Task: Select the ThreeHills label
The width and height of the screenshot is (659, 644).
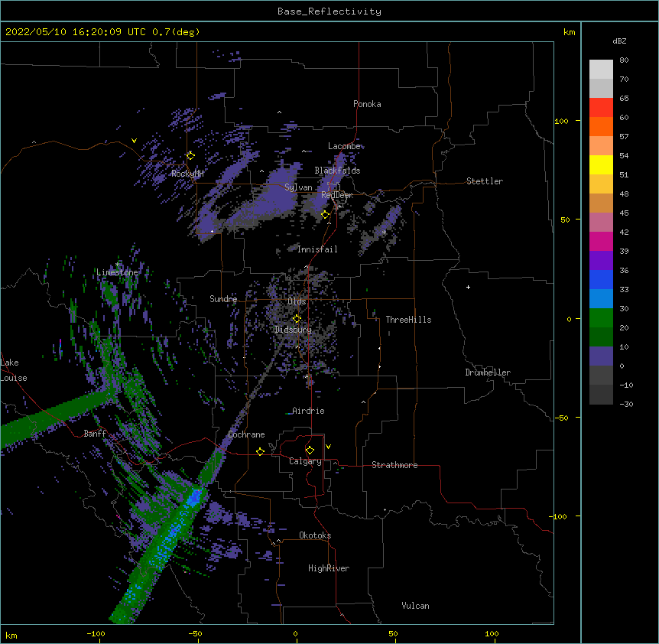Action: coord(408,320)
